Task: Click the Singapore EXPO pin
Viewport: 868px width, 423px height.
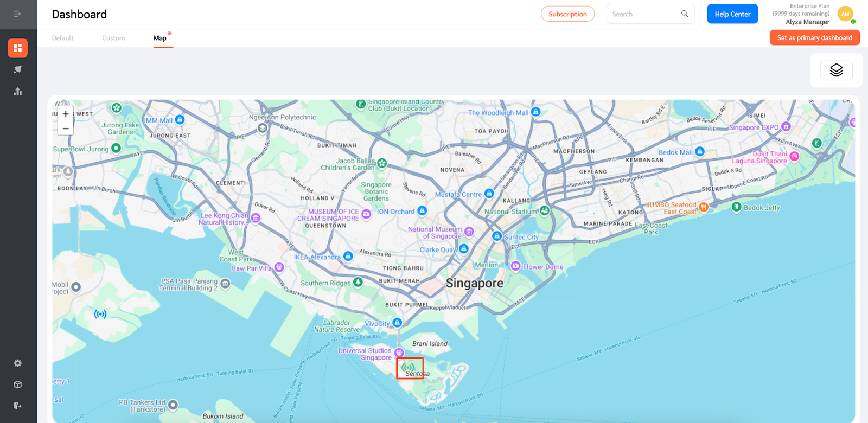Action: [x=786, y=127]
